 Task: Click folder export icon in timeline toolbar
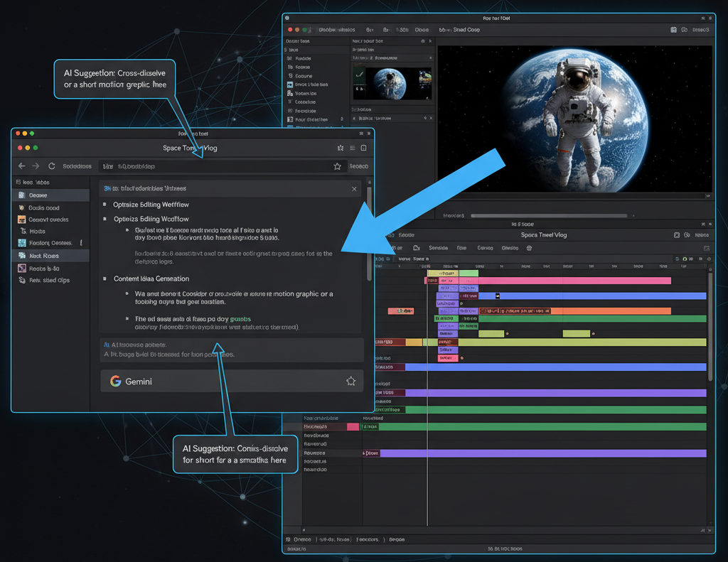coord(417,248)
